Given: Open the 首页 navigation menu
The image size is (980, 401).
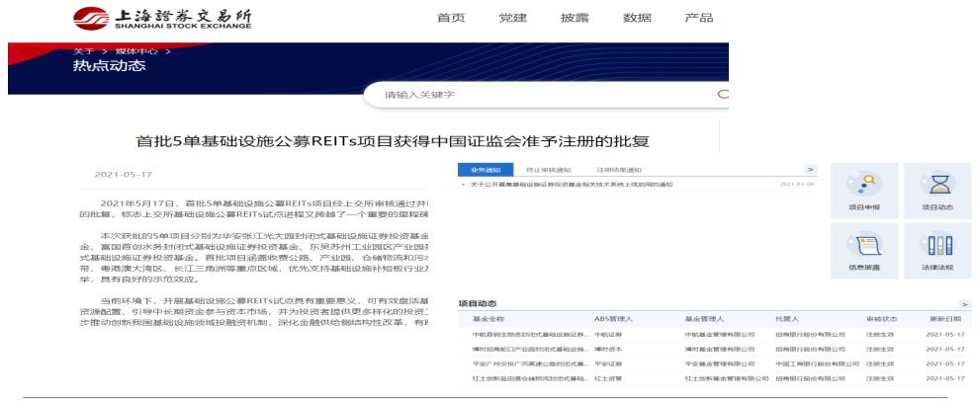Looking at the screenshot, I should (x=451, y=18).
